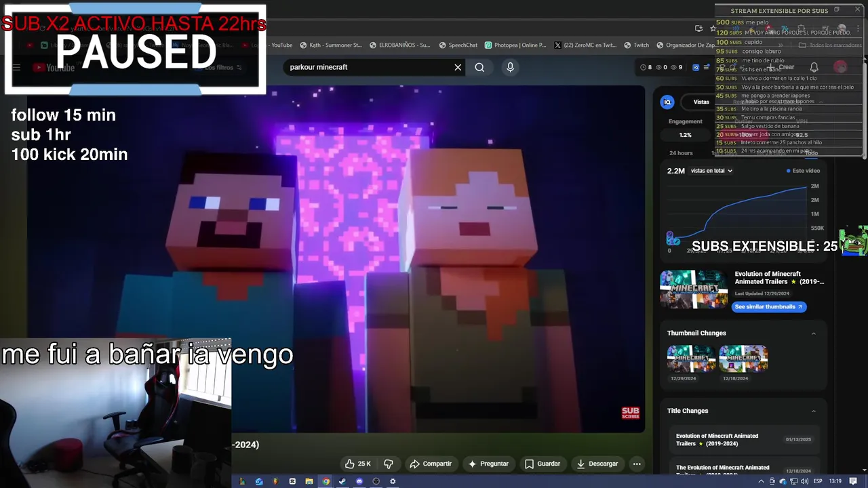Open the ZeroMC en Twitter bookmark
868x488 pixels.
(x=585, y=45)
